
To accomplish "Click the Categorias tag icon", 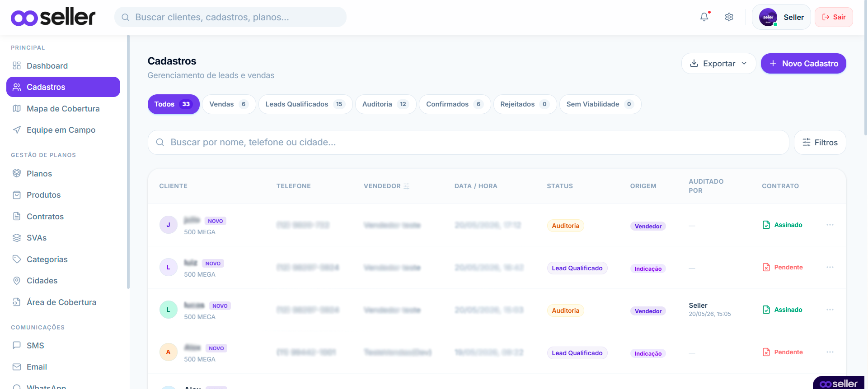I will coord(17,259).
